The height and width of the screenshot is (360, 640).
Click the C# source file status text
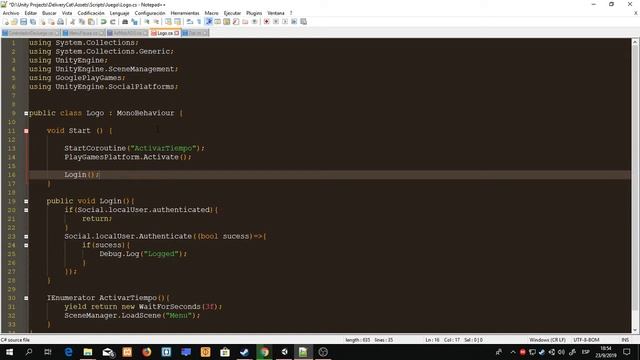tap(15, 340)
